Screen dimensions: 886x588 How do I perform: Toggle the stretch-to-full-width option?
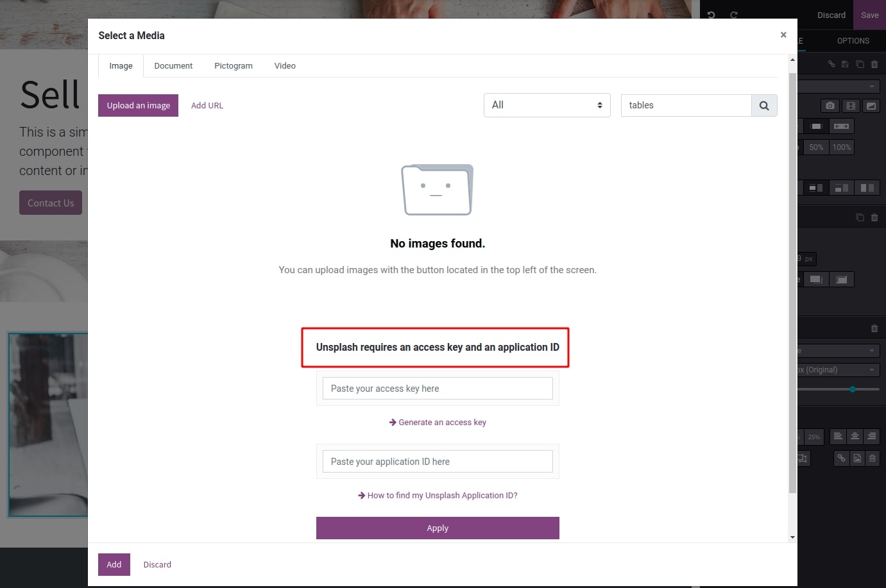(842, 126)
